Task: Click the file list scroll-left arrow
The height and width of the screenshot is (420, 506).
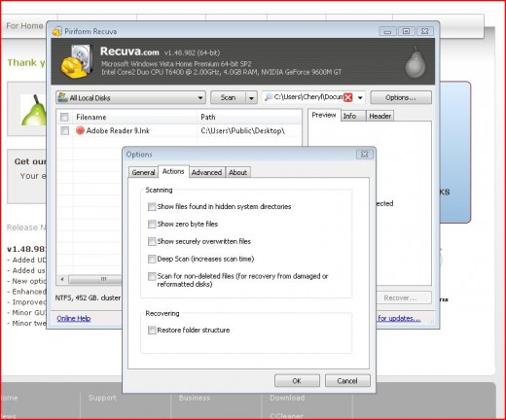Action: pyautogui.click(x=62, y=279)
